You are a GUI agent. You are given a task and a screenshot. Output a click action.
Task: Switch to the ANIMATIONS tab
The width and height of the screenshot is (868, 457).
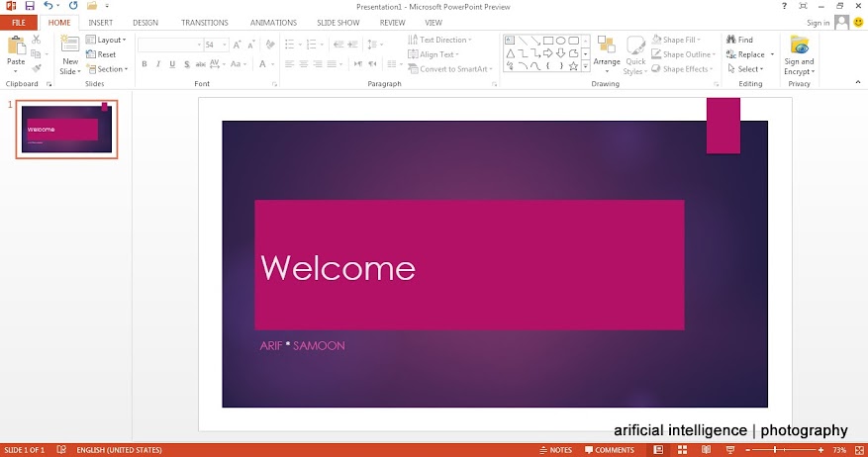(x=273, y=23)
